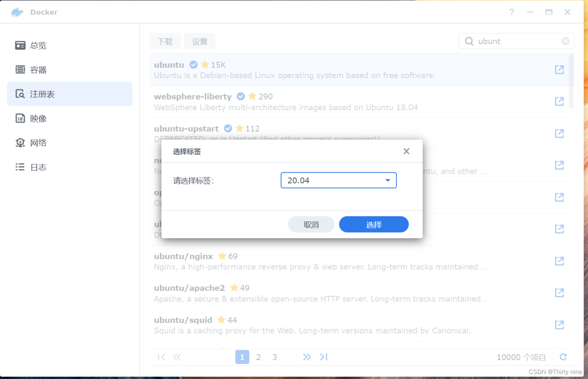
Task: Select page 3 of results
Action: tap(275, 357)
